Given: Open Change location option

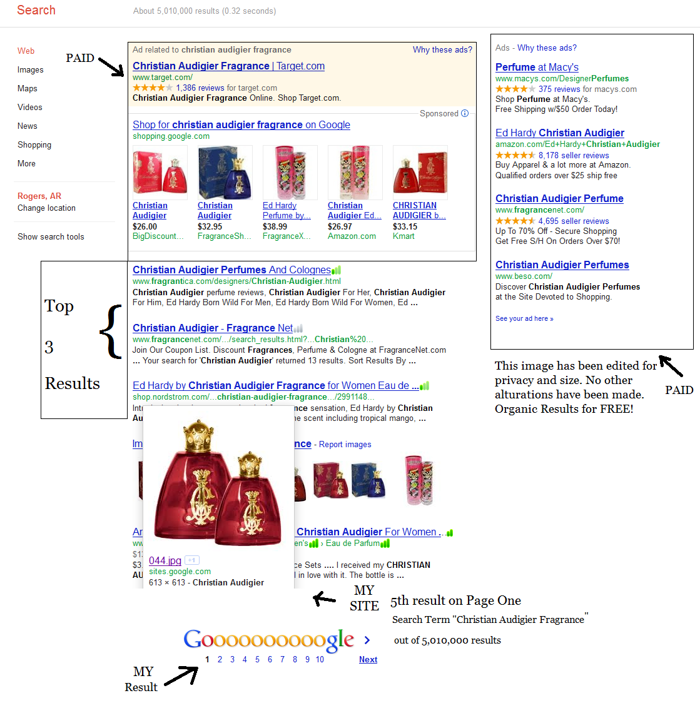Looking at the screenshot, I should (x=46, y=208).
